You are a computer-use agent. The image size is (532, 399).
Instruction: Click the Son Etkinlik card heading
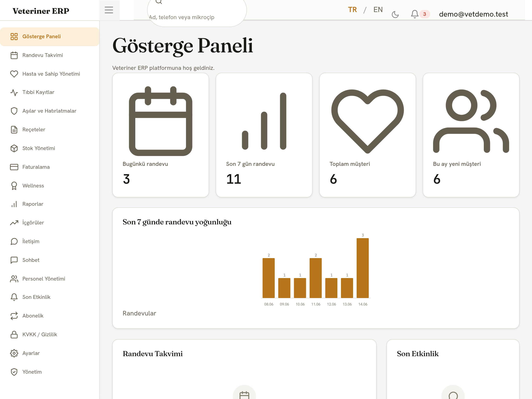[418, 354]
